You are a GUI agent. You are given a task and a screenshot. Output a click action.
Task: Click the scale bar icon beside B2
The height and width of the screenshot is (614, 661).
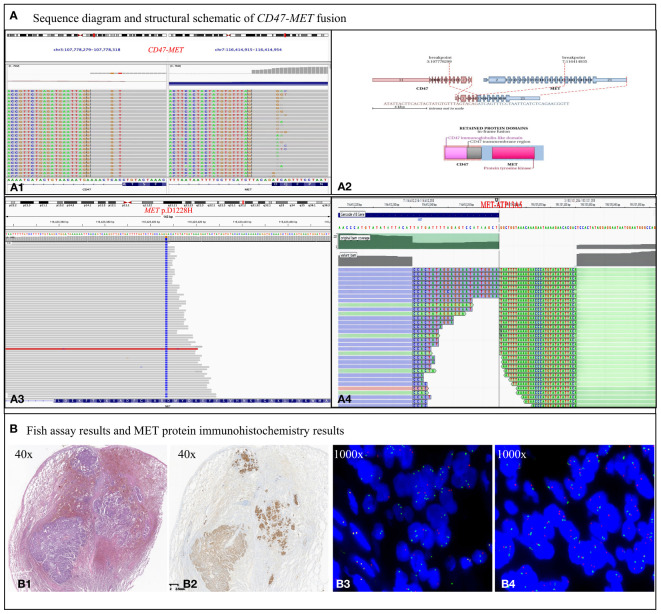(x=174, y=586)
